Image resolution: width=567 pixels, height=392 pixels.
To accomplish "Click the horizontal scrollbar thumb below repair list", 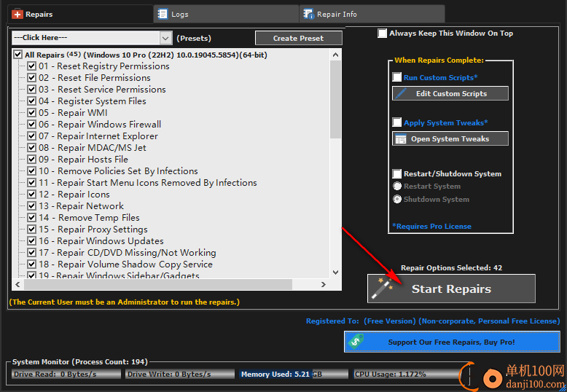I will point(158,285).
